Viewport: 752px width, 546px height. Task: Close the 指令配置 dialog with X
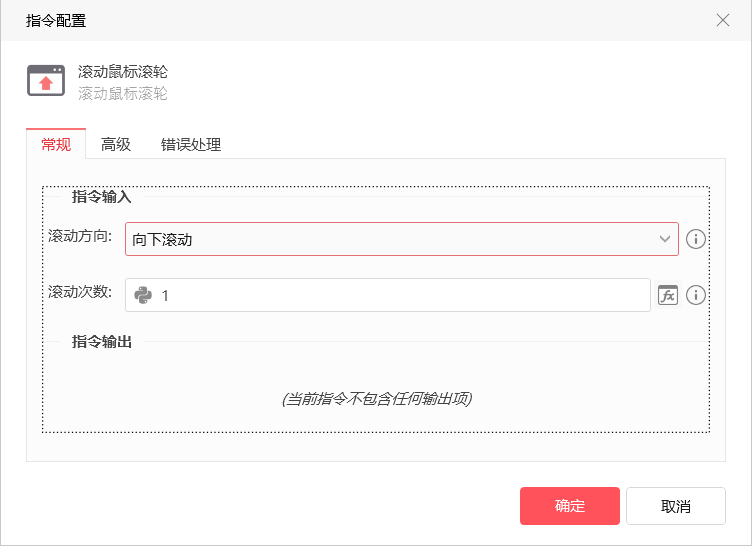point(723,20)
